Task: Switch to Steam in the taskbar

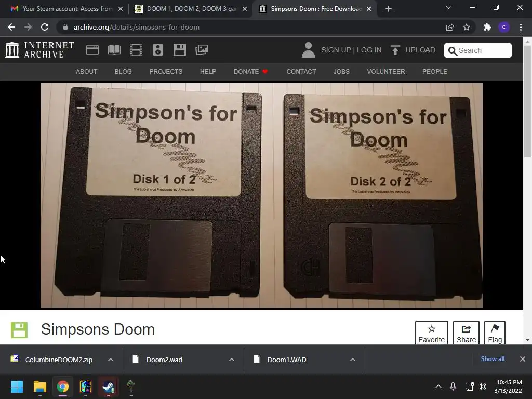Action: [x=109, y=387]
